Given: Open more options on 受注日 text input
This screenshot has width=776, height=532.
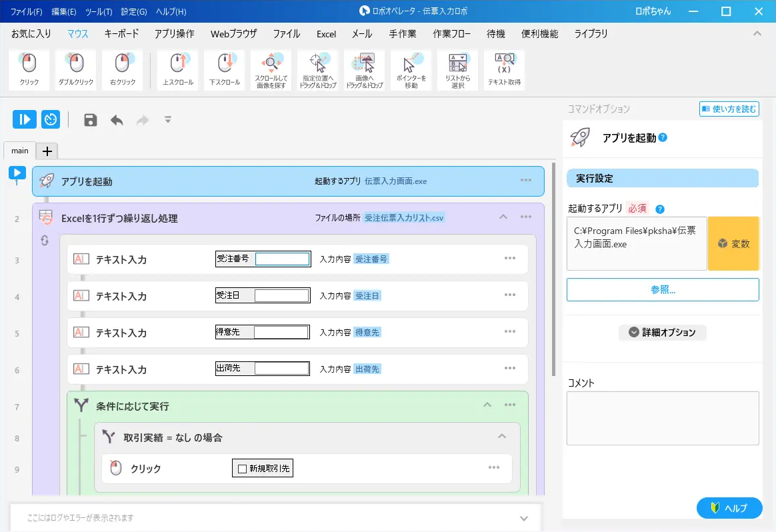Looking at the screenshot, I should (510, 295).
